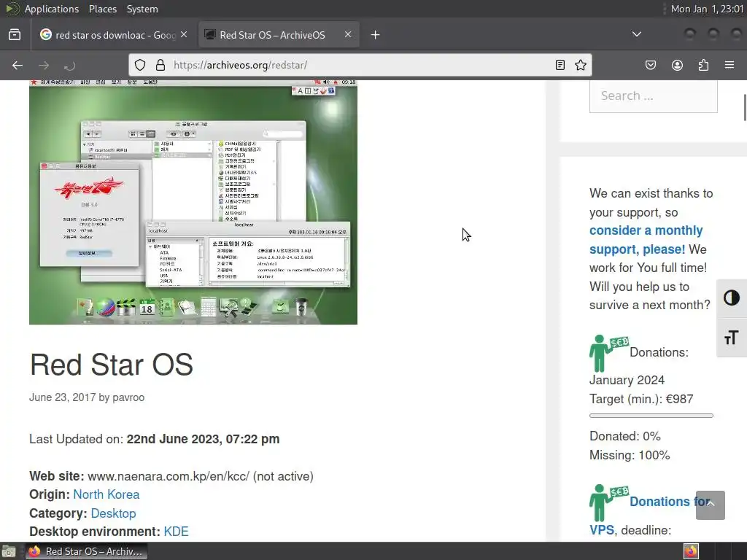This screenshot has height=560, width=747.
Task: Toggle high contrast accessibility button
Action: pyautogui.click(x=731, y=298)
